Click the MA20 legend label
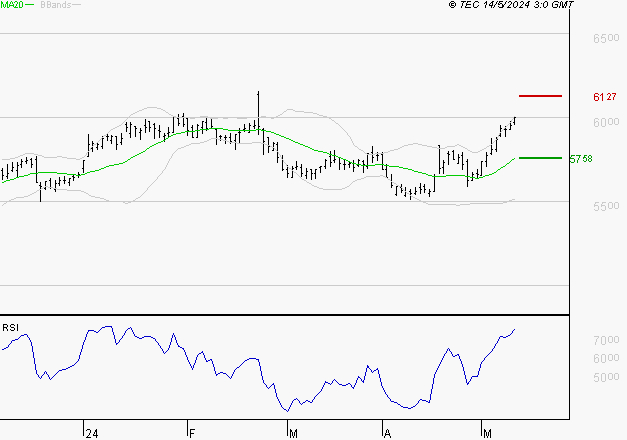Screen dimensions: 627x440 [x=12, y=5]
